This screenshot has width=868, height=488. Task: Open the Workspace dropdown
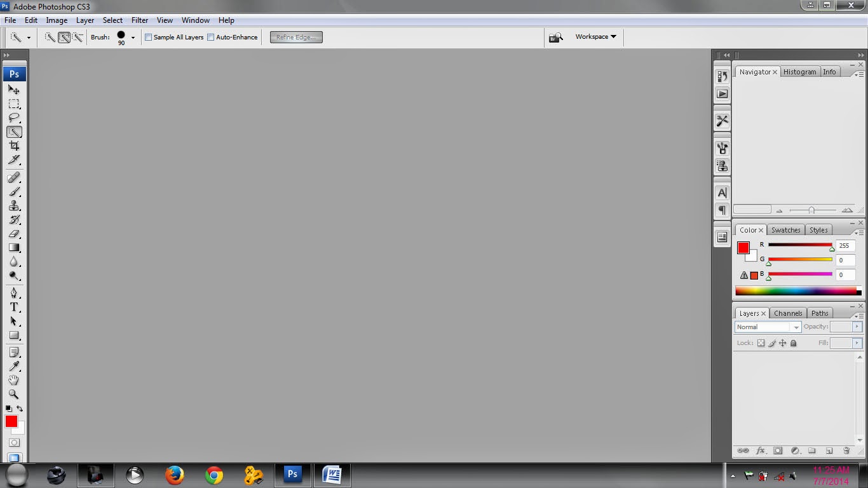pos(595,37)
